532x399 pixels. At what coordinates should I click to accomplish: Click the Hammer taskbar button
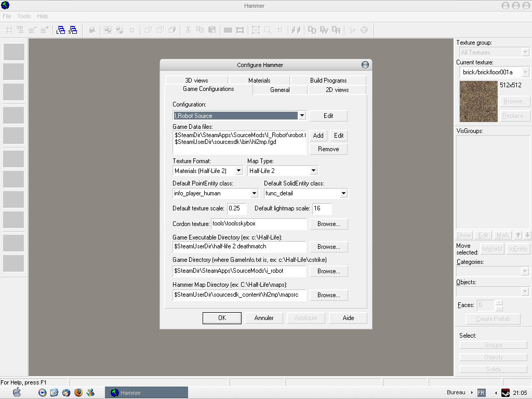coord(147,393)
